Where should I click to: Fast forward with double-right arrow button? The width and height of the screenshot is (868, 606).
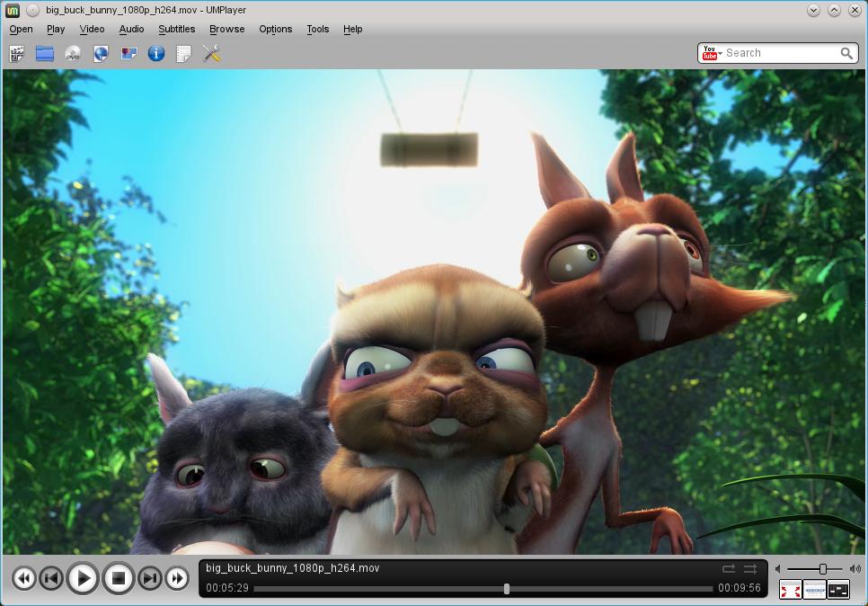click(x=177, y=579)
